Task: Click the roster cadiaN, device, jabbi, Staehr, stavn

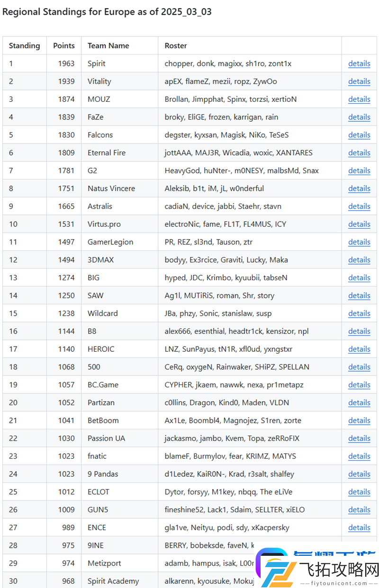Action: pos(223,206)
